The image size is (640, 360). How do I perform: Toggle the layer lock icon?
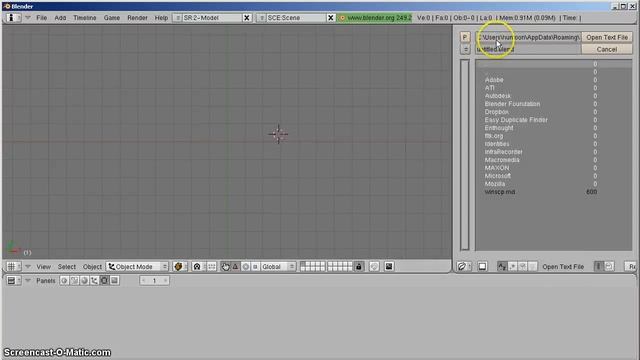(x=358, y=267)
